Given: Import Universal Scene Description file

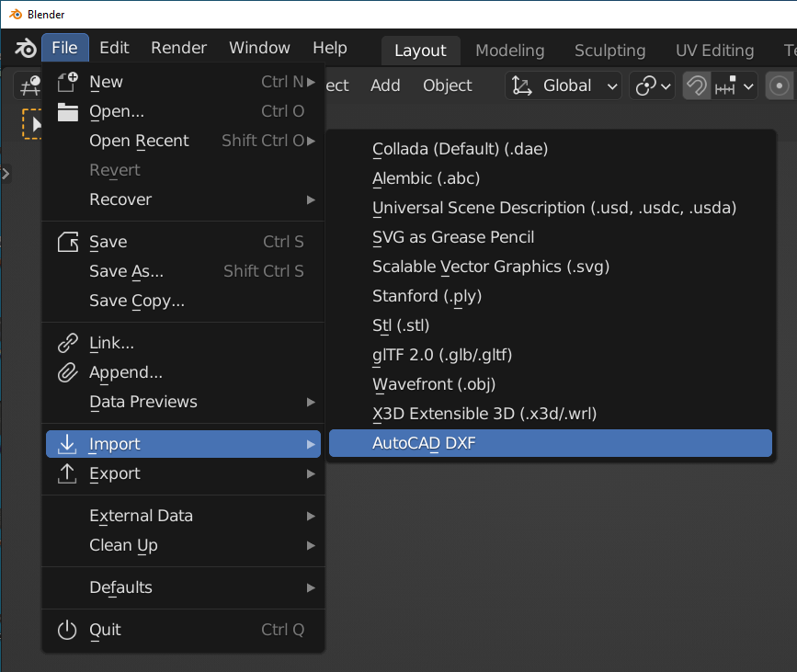Looking at the screenshot, I should coord(551,208).
